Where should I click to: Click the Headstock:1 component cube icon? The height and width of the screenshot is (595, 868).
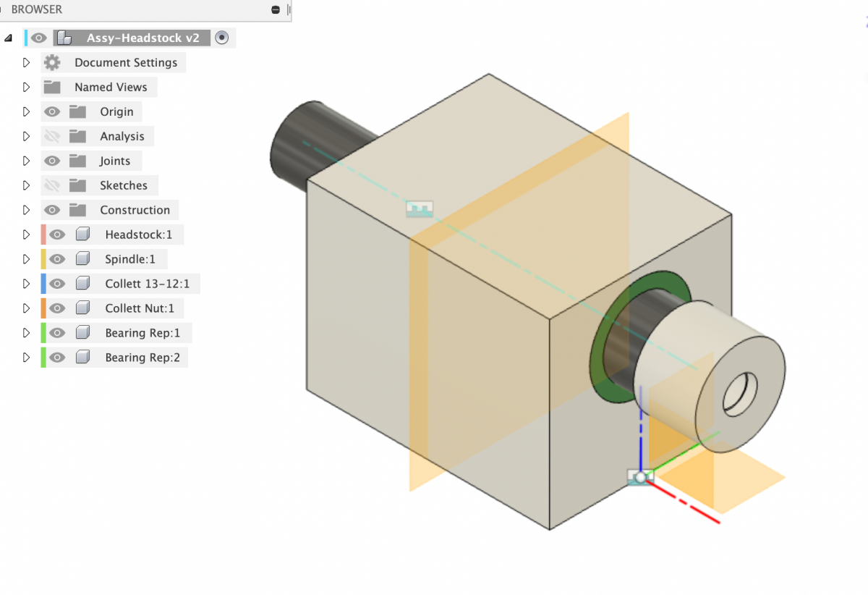[x=82, y=235]
